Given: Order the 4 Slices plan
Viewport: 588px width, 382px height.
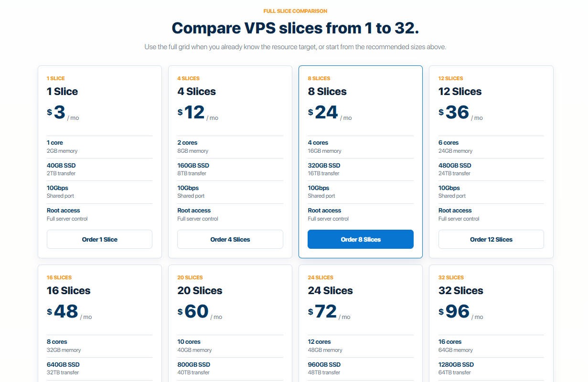Looking at the screenshot, I should [x=230, y=239].
